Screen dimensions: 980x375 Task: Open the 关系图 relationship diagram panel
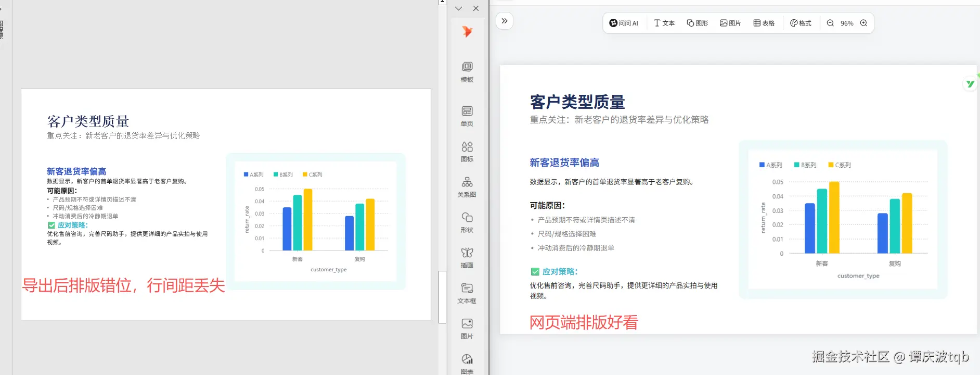pos(467,187)
